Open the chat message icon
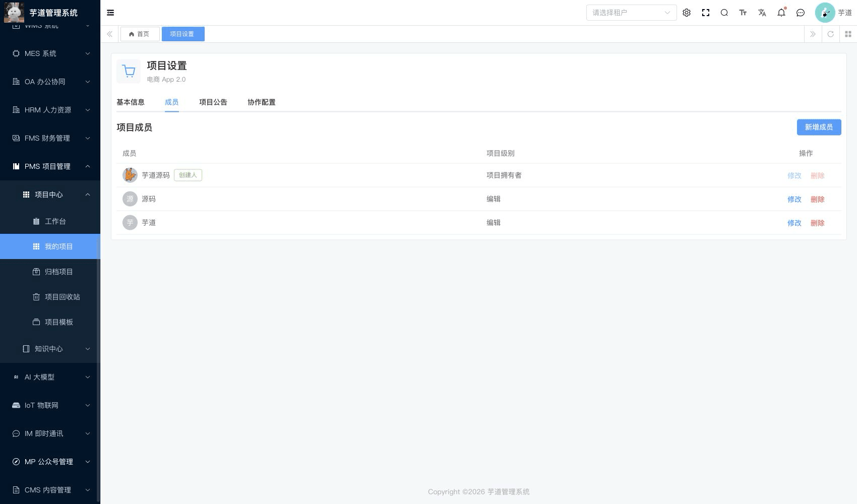This screenshot has width=857, height=504. 801,13
